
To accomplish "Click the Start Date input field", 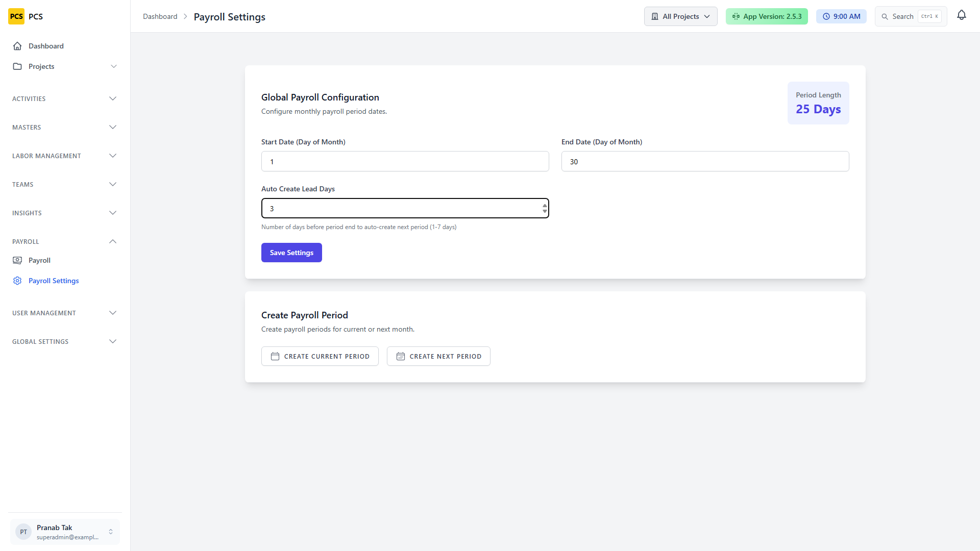I will point(405,161).
